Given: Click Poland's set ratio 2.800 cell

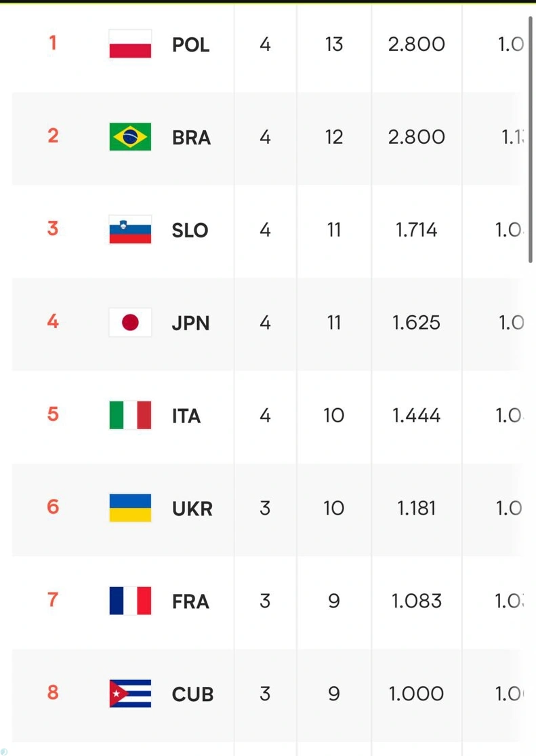Looking at the screenshot, I should click(x=417, y=44).
